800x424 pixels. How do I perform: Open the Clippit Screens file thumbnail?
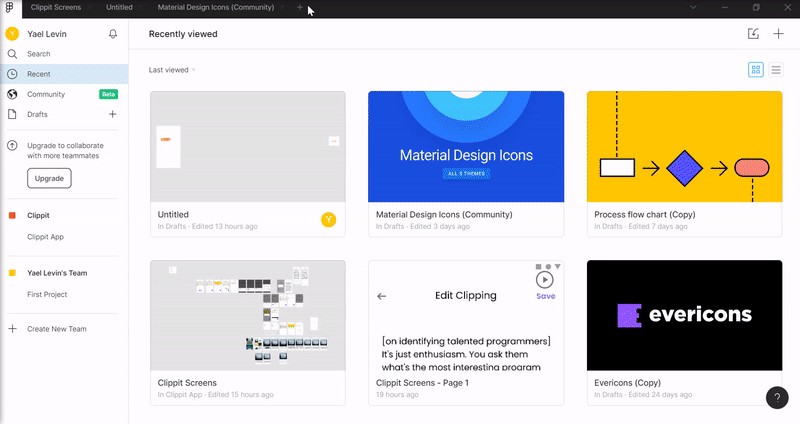[248, 315]
